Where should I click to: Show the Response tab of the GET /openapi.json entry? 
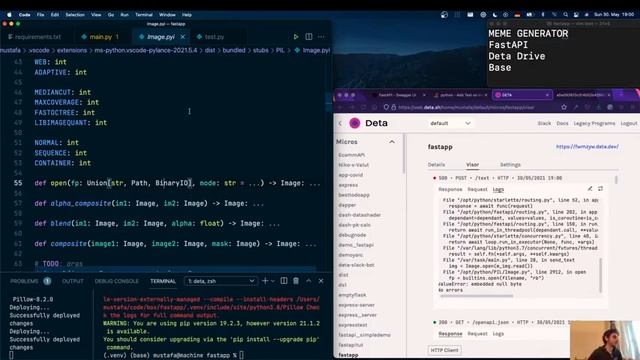[x=450, y=333]
